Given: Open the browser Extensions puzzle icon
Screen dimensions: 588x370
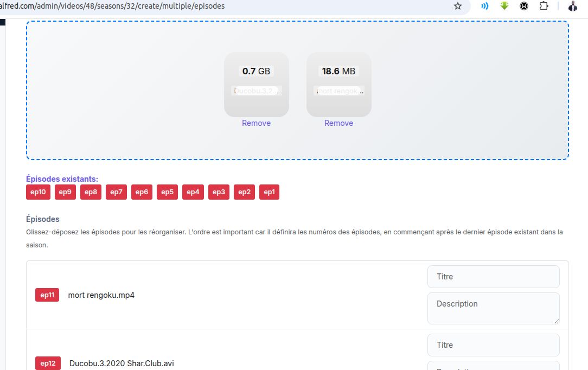Looking at the screenshot, I should pos(544,7).
